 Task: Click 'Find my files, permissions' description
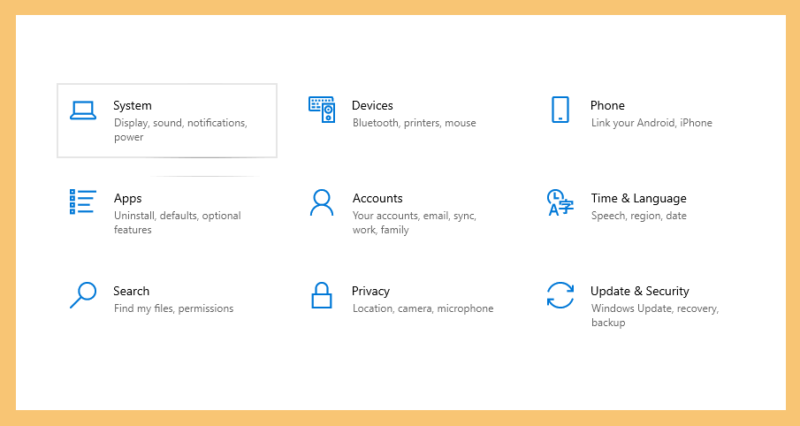point(173,309)
